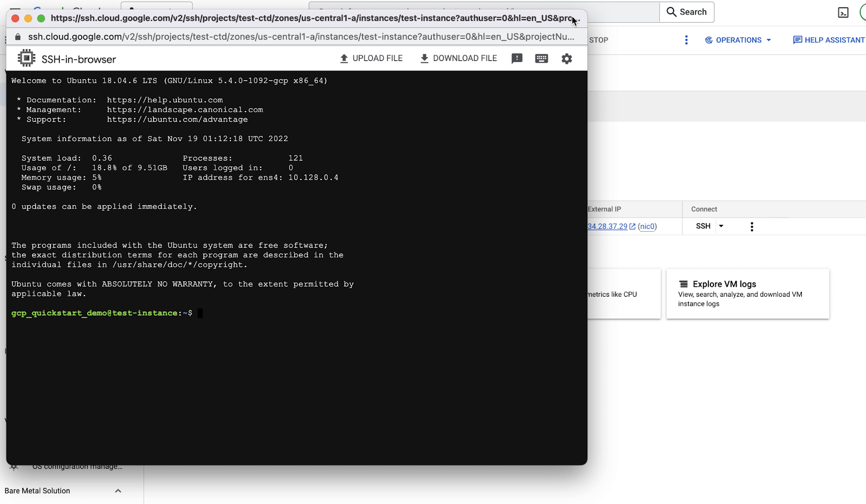Open the send feedback icon in SSH toolbar

click(516, 58)
